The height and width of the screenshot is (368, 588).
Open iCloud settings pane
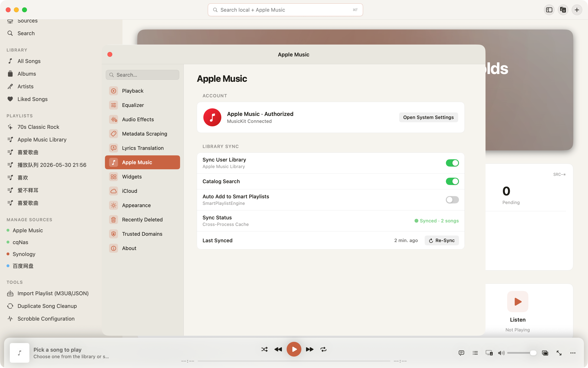tap(142, 191)
